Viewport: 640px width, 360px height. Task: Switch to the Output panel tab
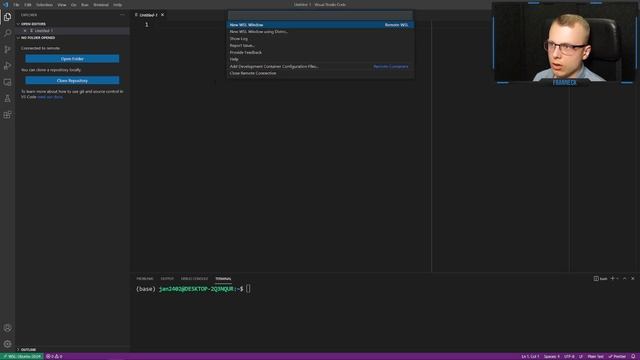point(167,279)
